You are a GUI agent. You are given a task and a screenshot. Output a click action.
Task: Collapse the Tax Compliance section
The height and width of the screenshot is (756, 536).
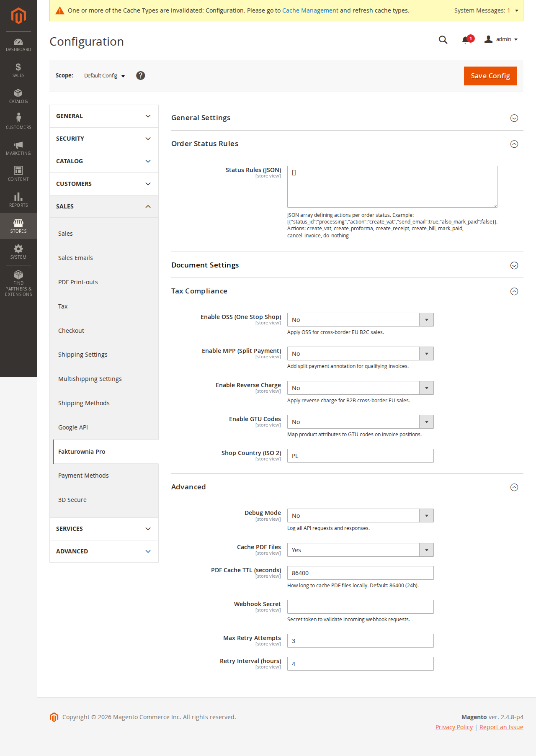[514, 291]
